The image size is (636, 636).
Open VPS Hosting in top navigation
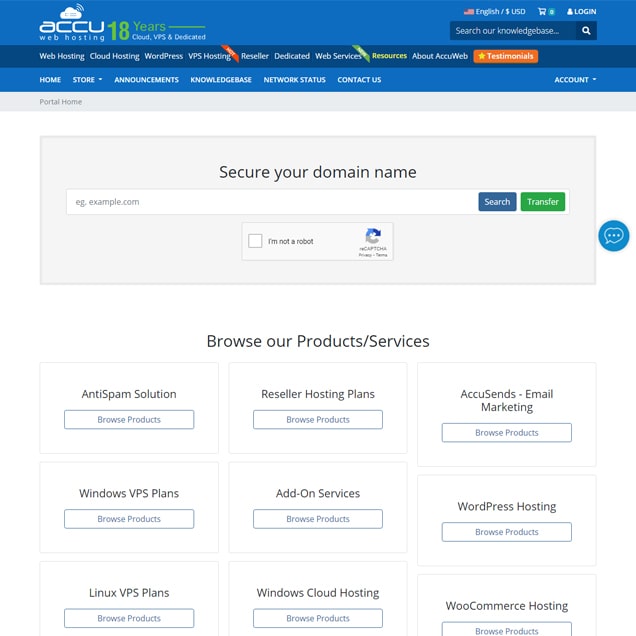coord(209,56)
